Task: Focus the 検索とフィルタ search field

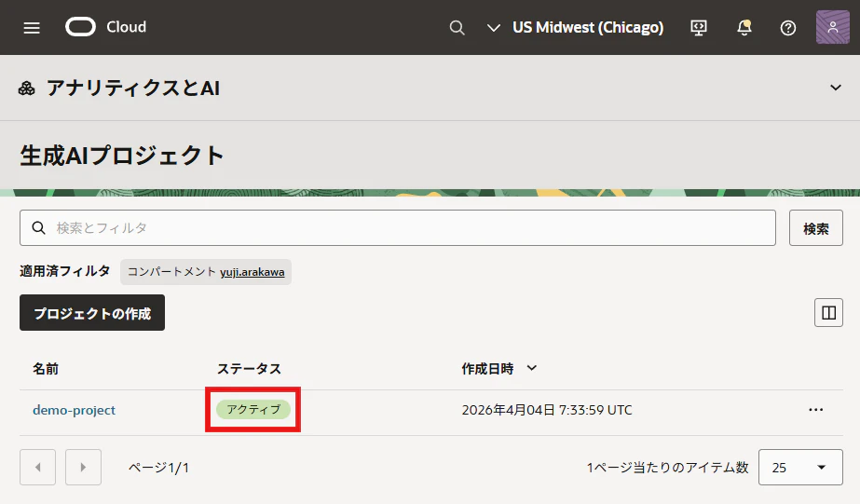Action: [x=398, y=227]
